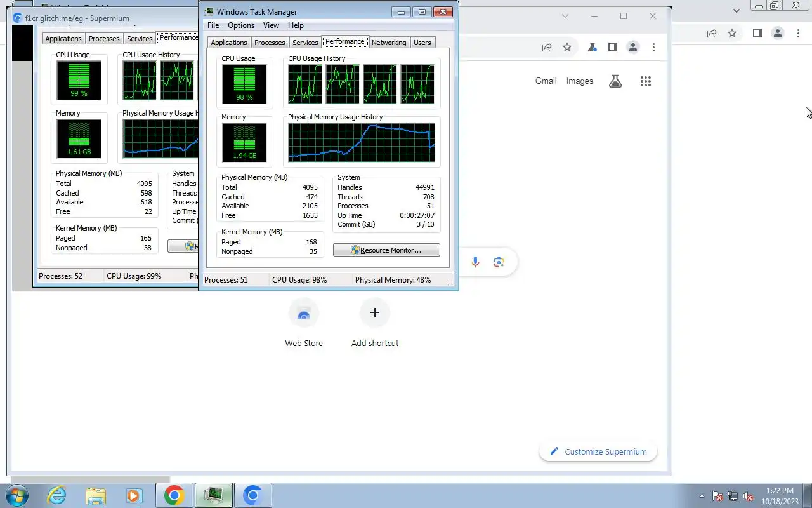Click status bar text 'Physical Memory: 48%'
This screenshot has width=812, height=508.
tap(393, 280)
